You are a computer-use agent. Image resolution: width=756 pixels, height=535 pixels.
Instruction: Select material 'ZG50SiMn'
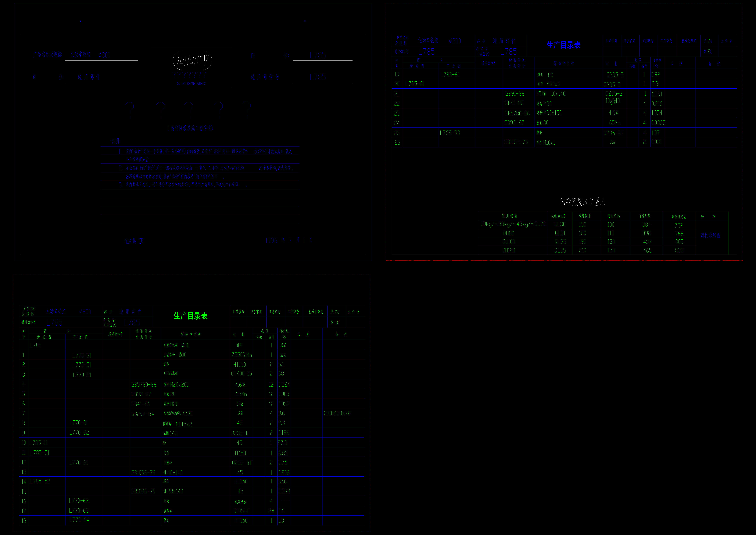point(242,355)
